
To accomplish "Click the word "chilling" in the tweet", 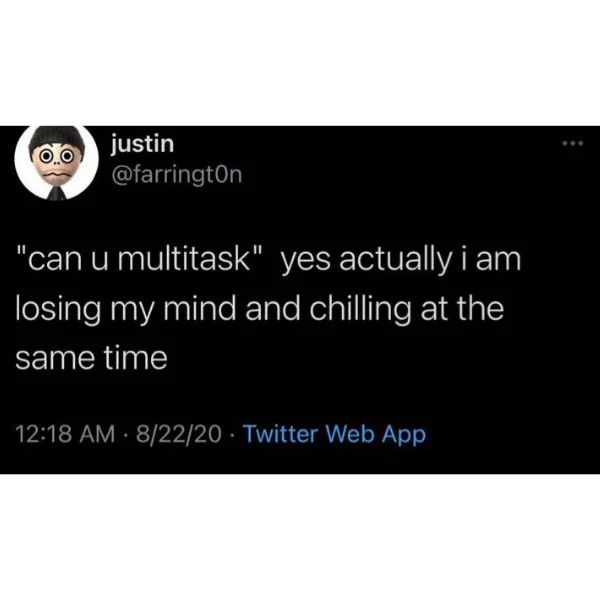I will pos(360,311).
